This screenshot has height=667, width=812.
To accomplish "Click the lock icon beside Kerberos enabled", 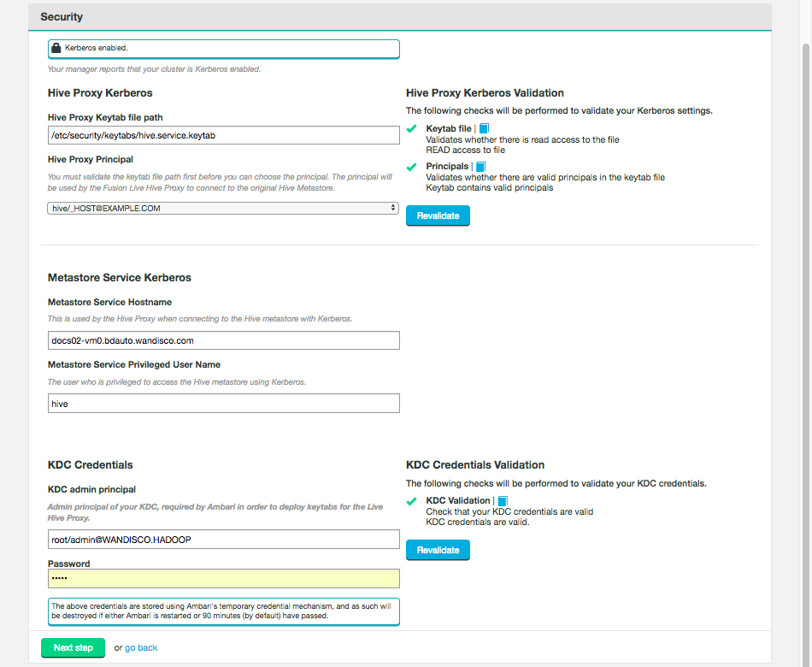I will tap(56, 48).
